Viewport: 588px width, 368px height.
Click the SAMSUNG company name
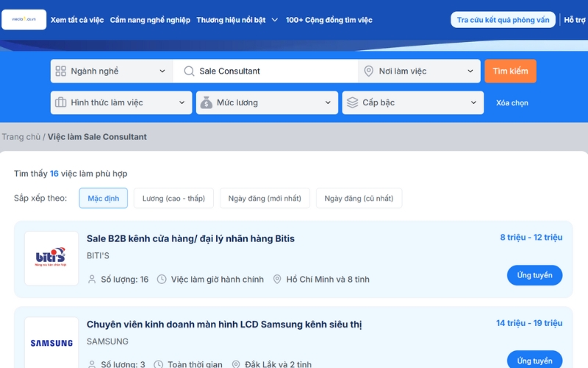tap(107, 342)
